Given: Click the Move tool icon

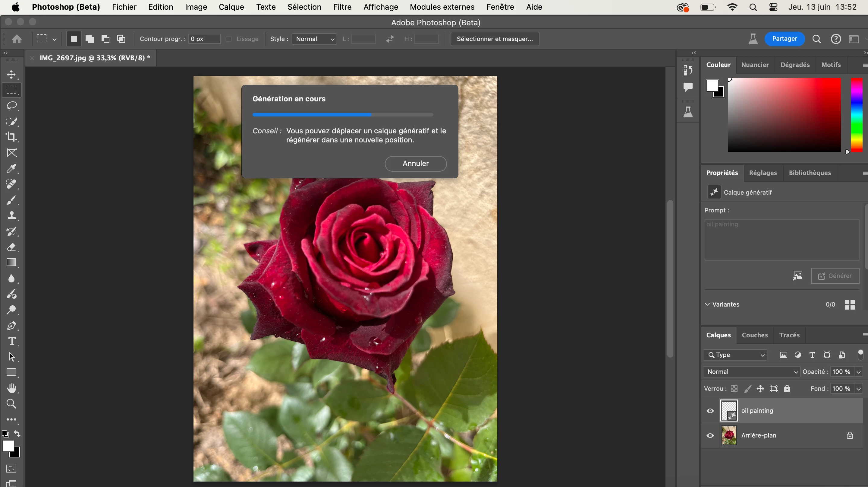Looking at the screenshot, I should 11,74.
